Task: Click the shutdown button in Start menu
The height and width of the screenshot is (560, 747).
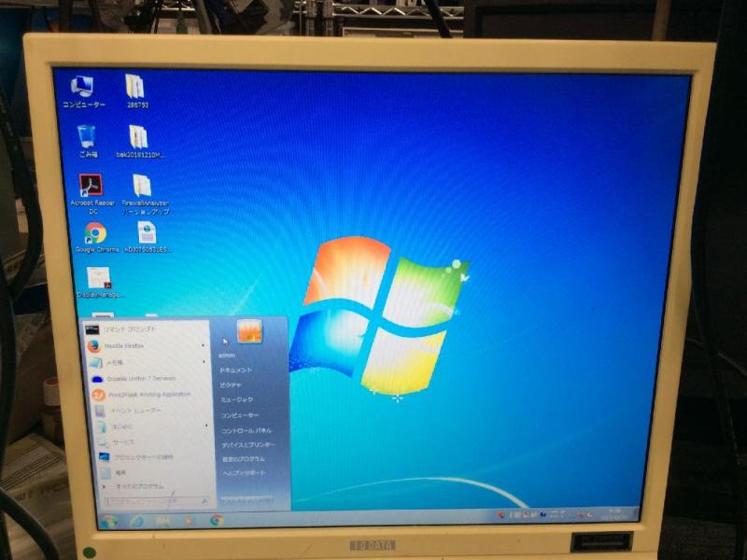Action: [x=247, y=499]
